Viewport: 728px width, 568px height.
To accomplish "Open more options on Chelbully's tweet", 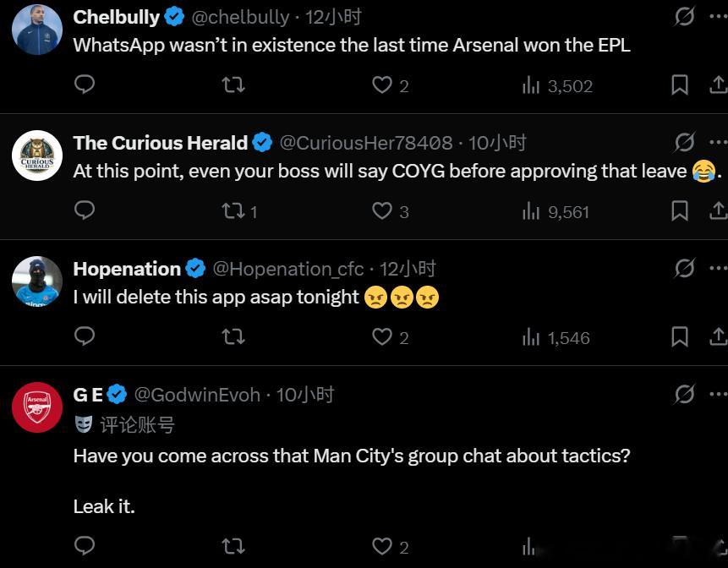I will coord(718,16).
